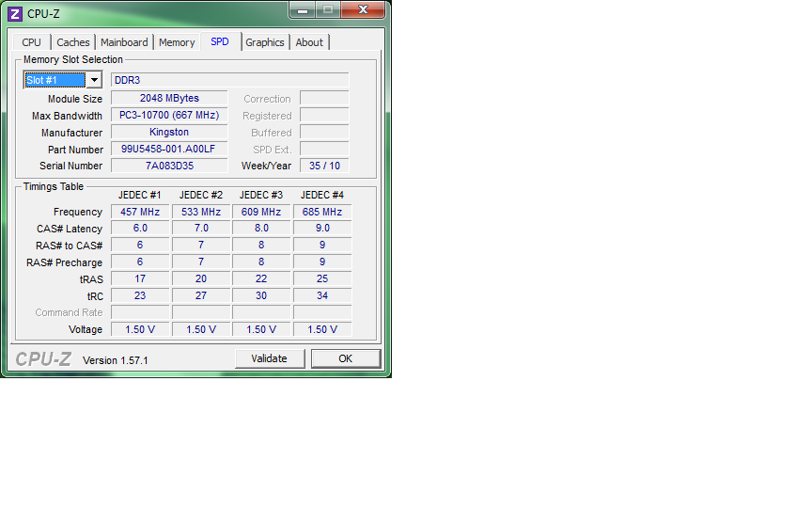Click the 609 MHz frequency cell

[261, 212]
